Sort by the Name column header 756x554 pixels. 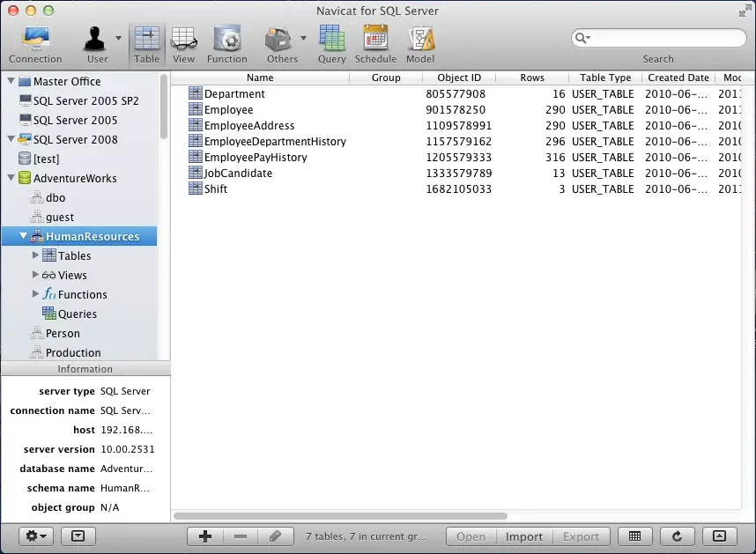(x=260, y=78)
